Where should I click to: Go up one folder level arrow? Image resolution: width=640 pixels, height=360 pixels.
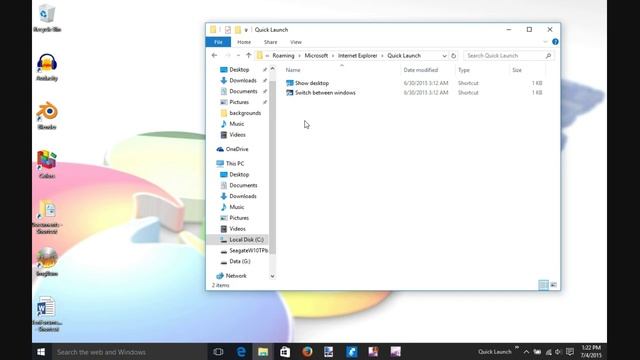click(249, 56)
